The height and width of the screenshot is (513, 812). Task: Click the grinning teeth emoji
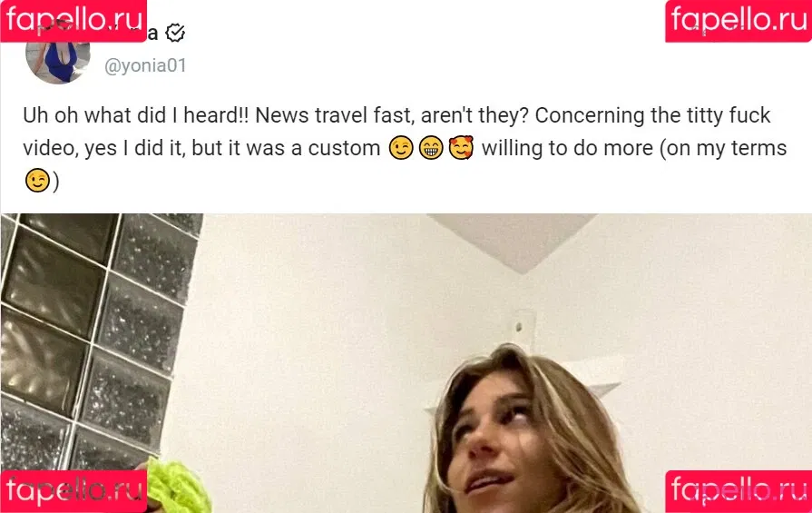pos(431,148)
